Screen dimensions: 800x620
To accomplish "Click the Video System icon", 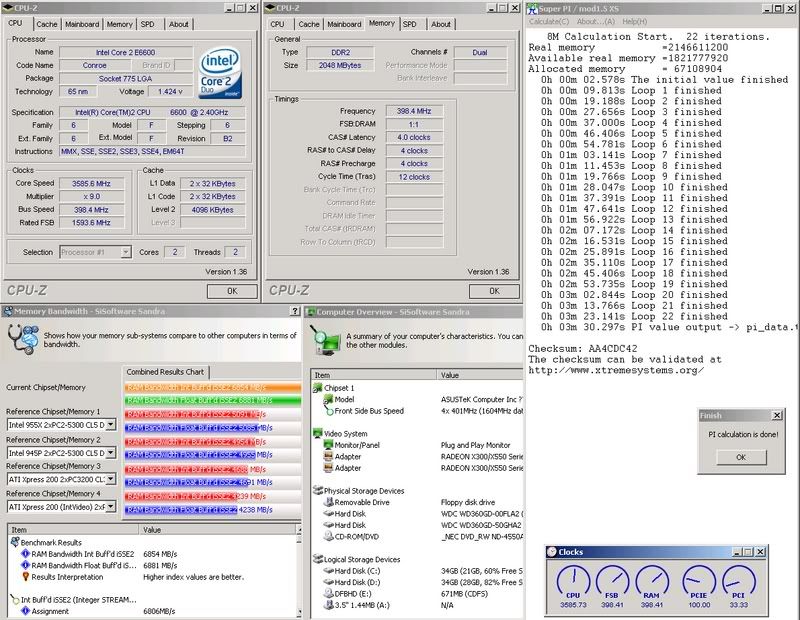I will pyautogui.click(x=317, y=434).
